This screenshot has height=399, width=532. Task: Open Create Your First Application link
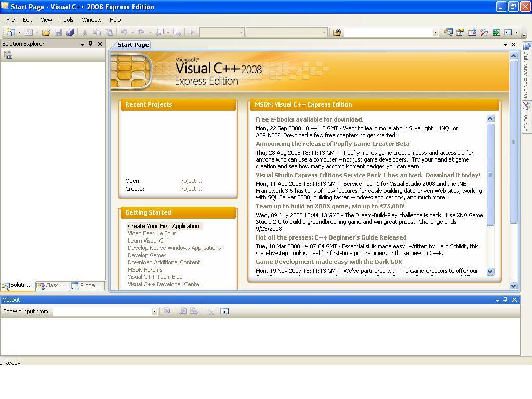(x=164, y=226)
